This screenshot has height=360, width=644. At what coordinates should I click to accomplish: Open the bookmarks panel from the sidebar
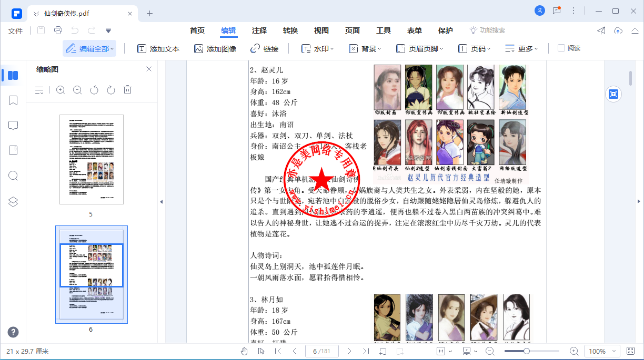click(13, 100)
